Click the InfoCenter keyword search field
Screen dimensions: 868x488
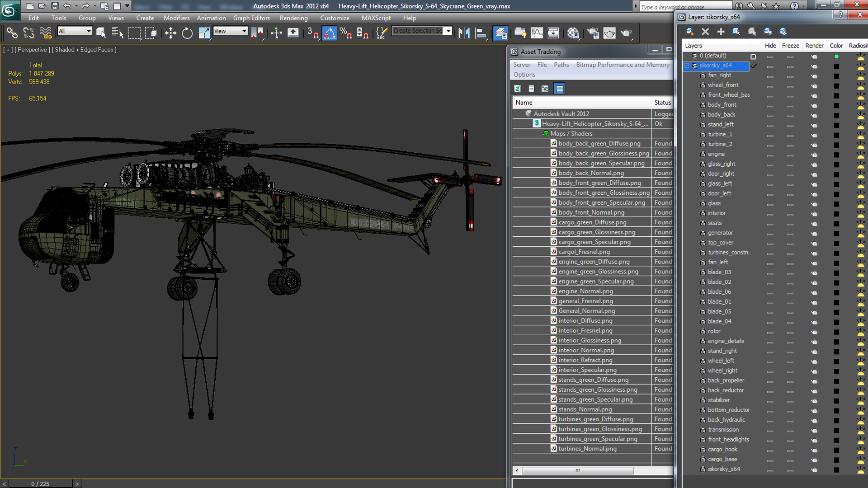(685, 6)
